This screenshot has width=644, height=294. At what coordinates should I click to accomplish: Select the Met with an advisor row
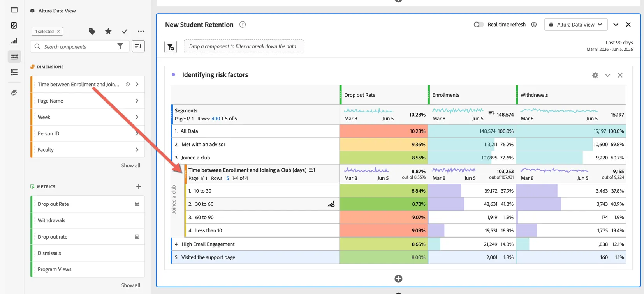pyautogui.click(x=255, y=144)
